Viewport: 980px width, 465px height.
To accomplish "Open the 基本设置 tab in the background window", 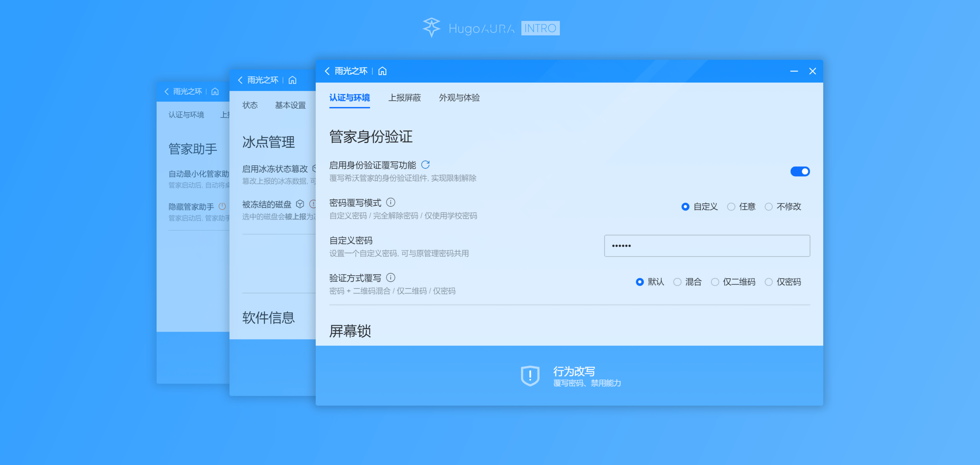I will point(291,105).
